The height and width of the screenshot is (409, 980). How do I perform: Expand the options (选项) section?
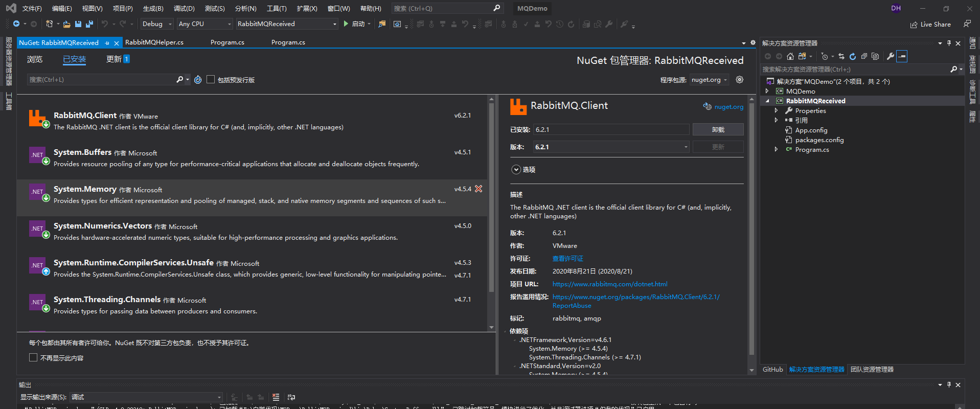click(516, 170)
